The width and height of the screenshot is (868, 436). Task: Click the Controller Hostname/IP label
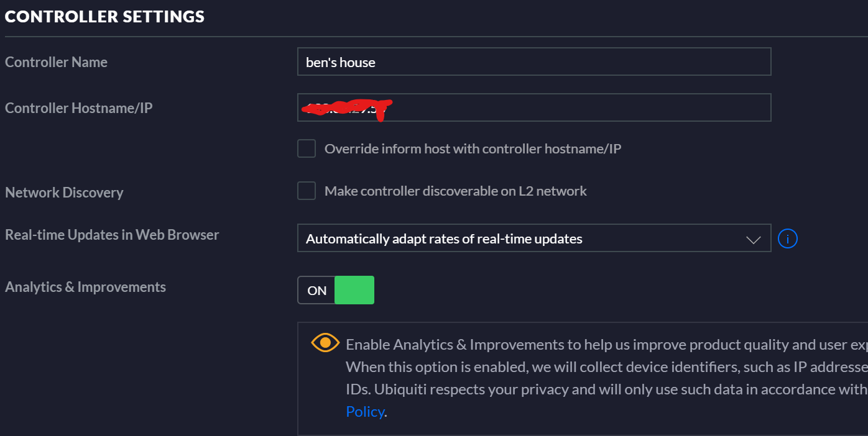[78, 108]
